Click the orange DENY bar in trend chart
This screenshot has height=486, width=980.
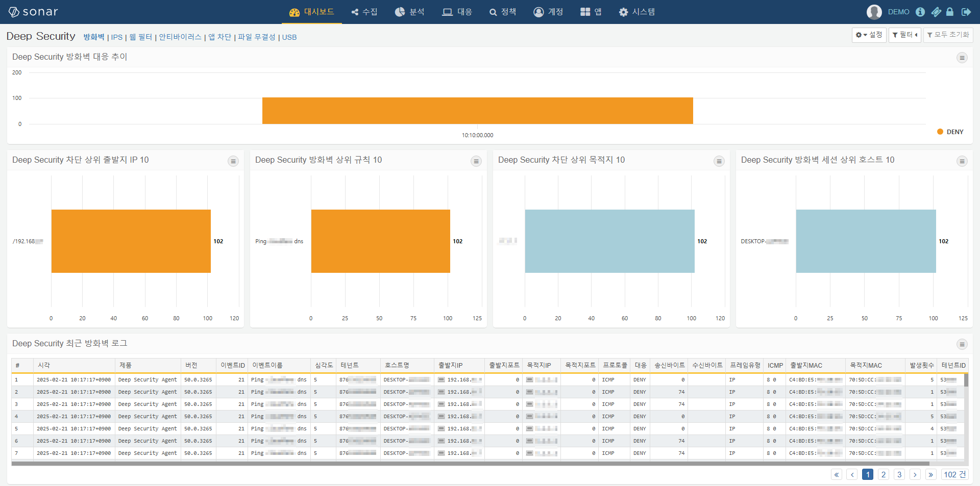pos(477,111)
